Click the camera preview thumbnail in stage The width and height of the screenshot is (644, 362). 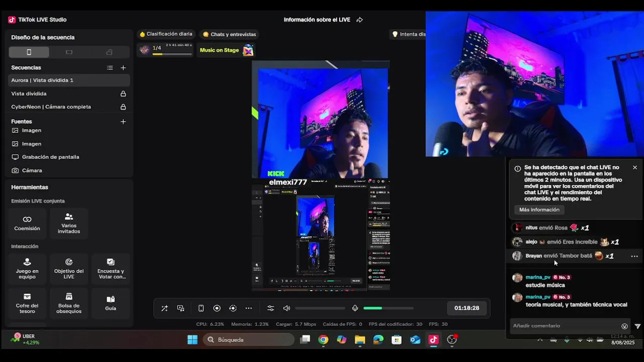click(x=323, y=124)
